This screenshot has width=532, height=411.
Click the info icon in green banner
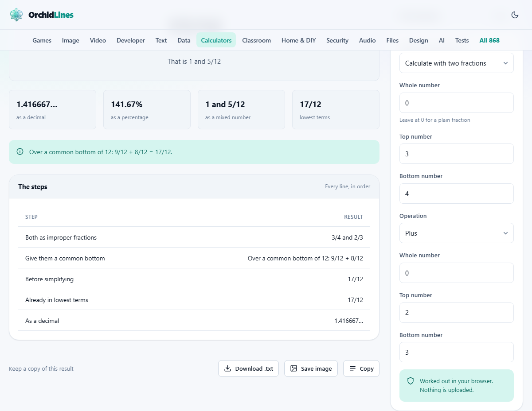tap(20, 152)
